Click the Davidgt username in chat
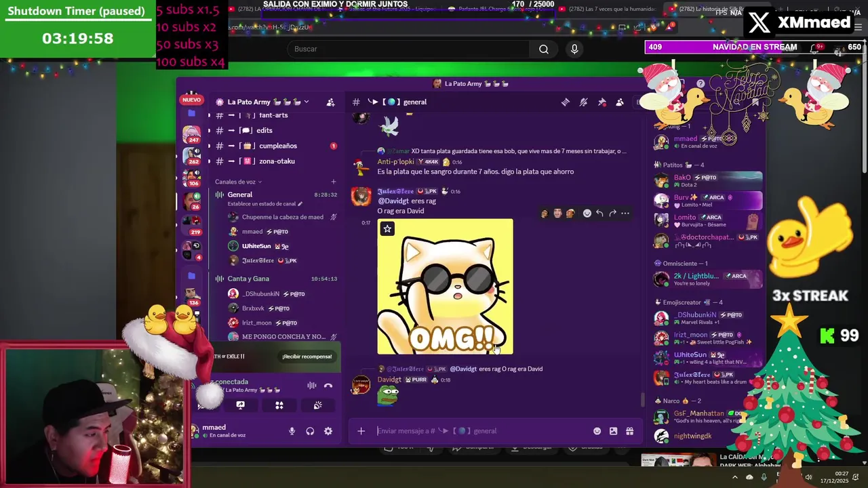 tap(389, 380)
